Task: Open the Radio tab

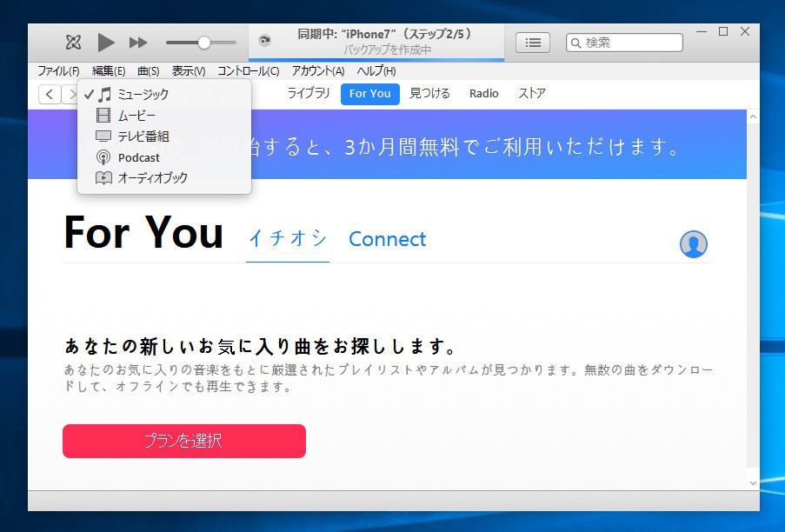Action: click(x=483, y=94)
